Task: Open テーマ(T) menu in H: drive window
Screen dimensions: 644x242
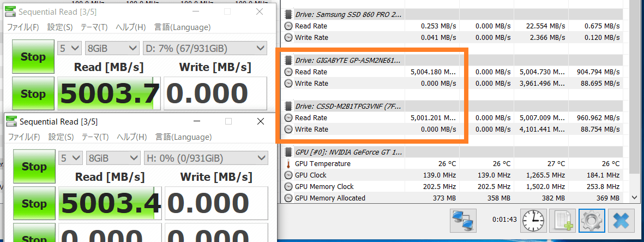Action: [x=95, y=137]
